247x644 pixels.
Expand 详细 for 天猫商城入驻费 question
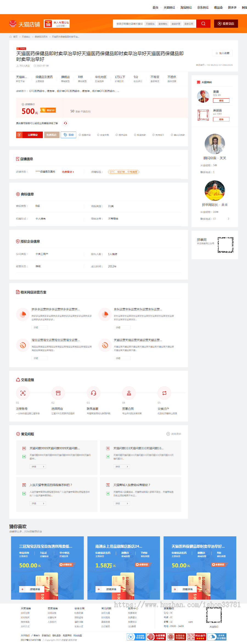coord(122,503)
